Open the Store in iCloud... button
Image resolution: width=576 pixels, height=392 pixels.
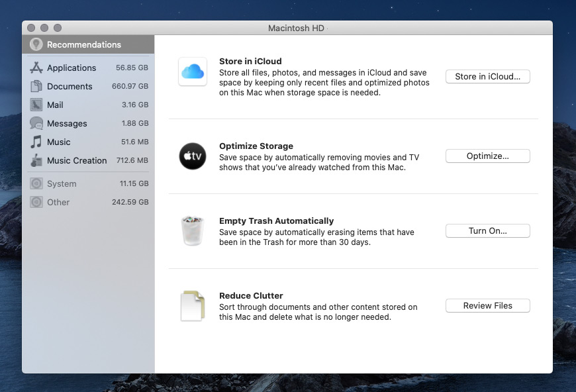click(x=487, y=76)
